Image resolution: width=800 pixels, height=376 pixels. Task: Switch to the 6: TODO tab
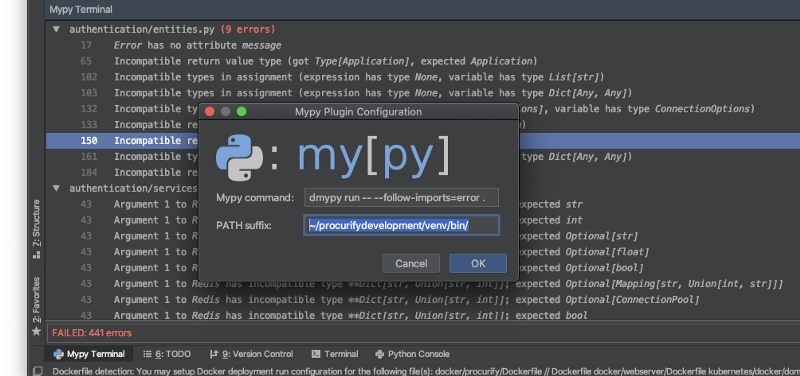click(167, 354)
